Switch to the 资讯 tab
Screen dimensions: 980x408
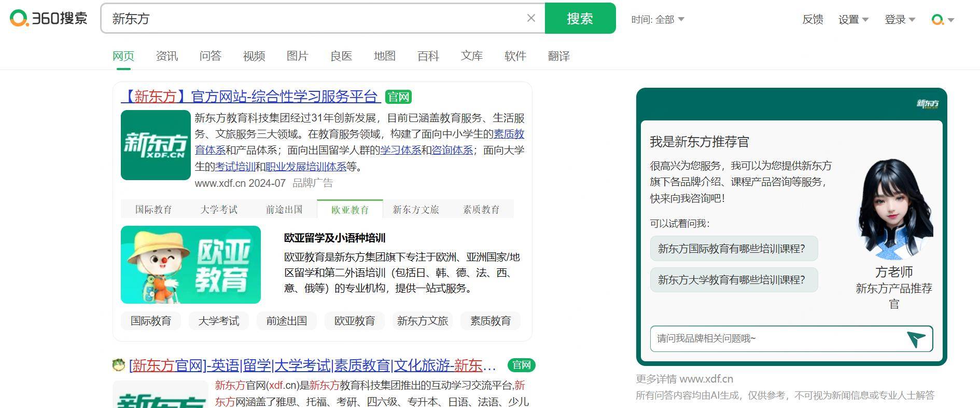(167, 56)
